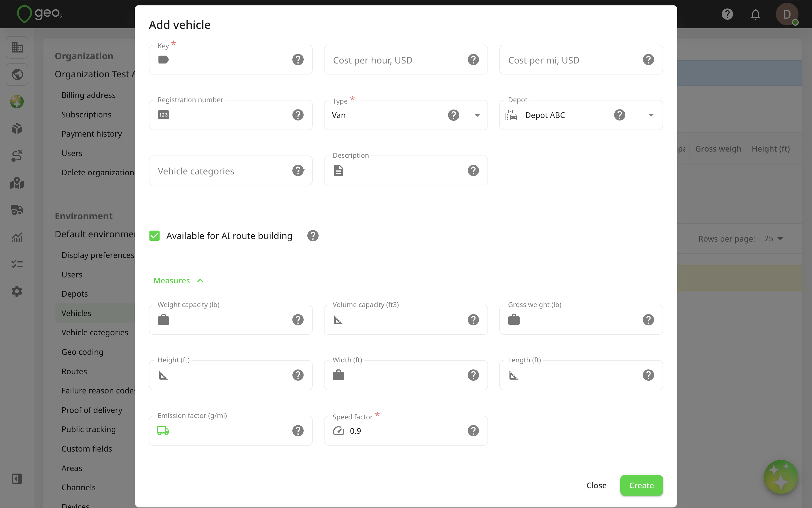Open Depots in settings menu
This screenshot has width=812, height=508.
tap(74, 294)
